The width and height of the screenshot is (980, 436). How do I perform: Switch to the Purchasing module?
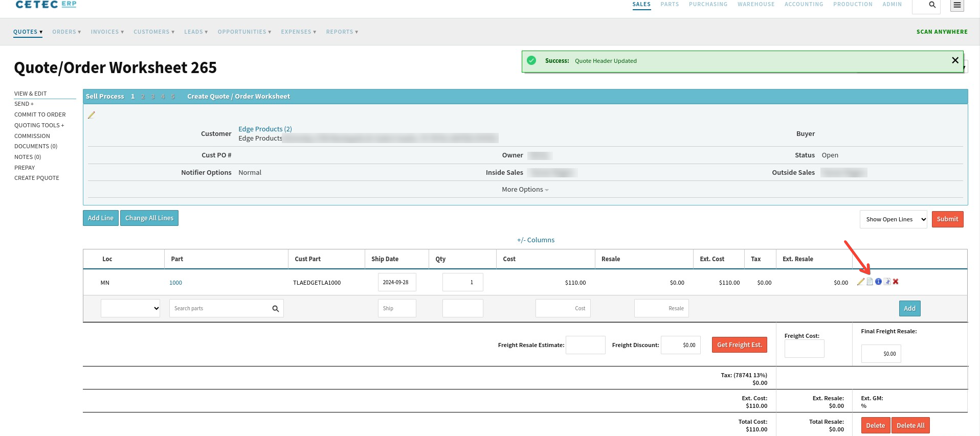pos(708,4)
